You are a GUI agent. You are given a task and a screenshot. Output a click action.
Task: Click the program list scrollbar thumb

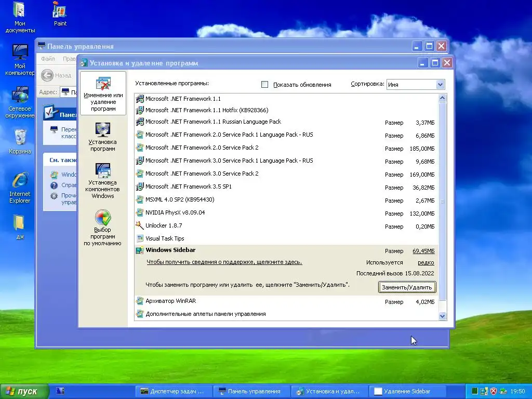tap(442, 201)
